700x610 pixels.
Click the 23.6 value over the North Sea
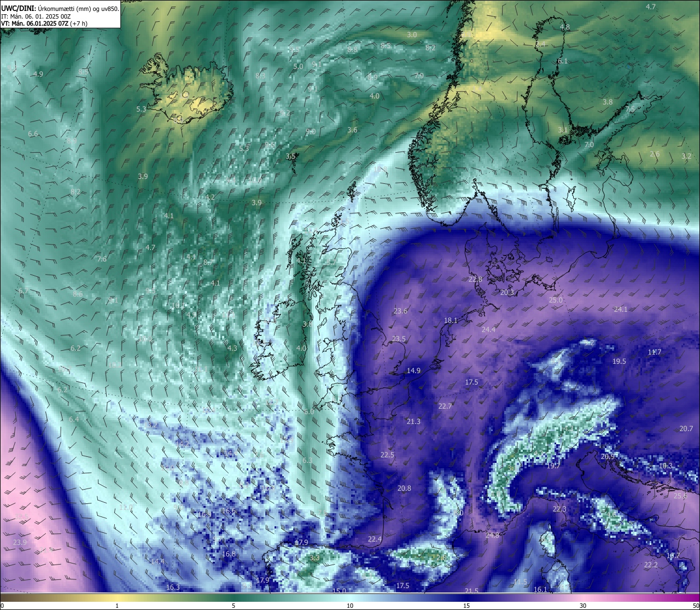(x=400, y=311)
